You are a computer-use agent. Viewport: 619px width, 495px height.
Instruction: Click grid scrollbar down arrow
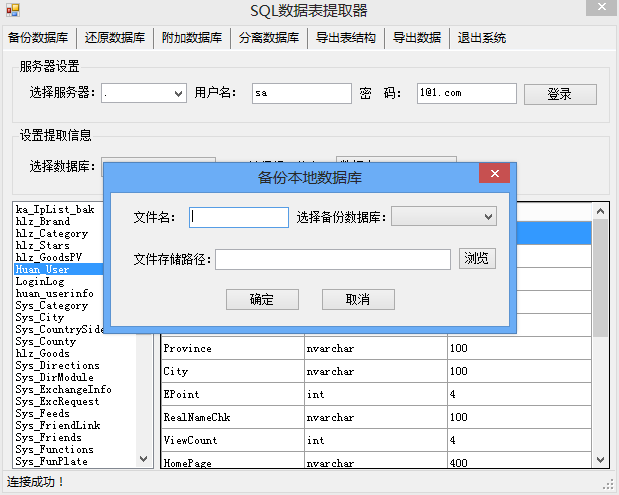click(600, 460)
